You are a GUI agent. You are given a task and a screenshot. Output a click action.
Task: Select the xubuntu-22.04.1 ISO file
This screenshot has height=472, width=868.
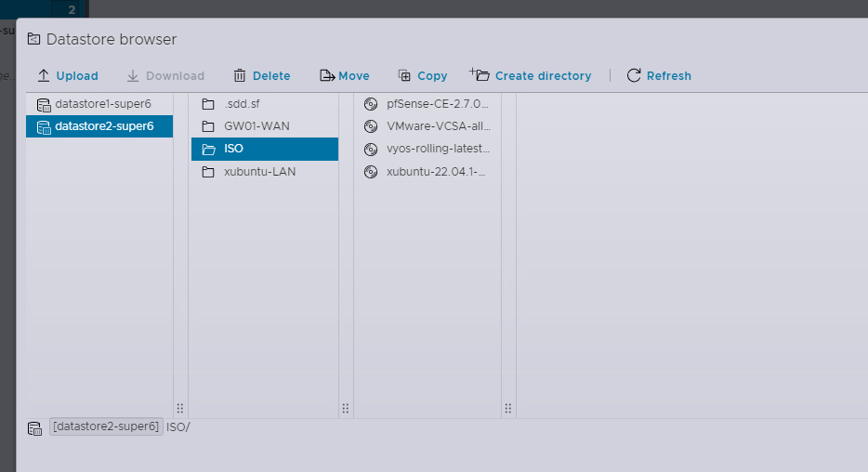click(436, 172)
